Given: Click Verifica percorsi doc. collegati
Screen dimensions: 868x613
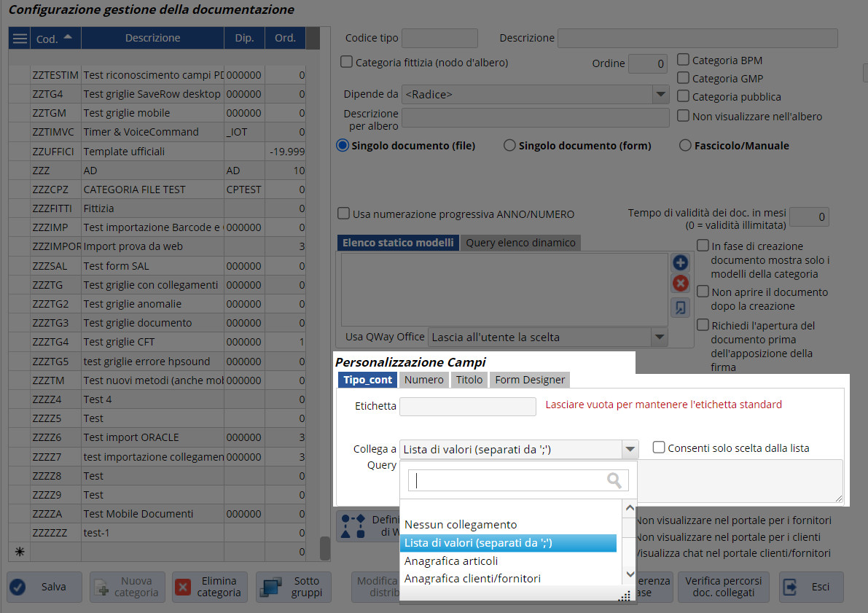Looking at the screenshot, I should click(x=723, y=587).
